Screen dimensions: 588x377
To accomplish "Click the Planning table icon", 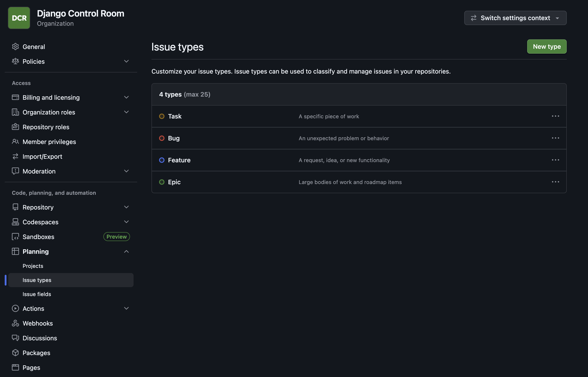I will click(15, 251).
